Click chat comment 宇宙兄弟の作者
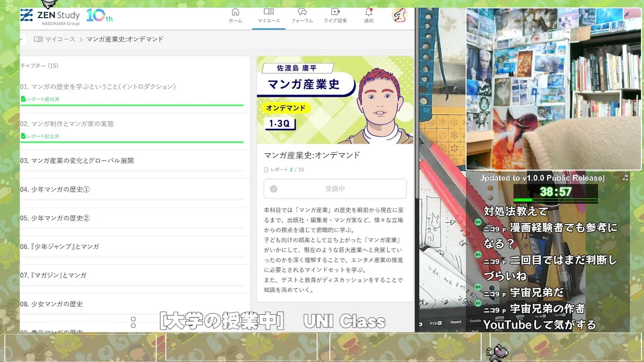Image resolution: width=644 pixels, height=362 pixels. tap(547, 309)
